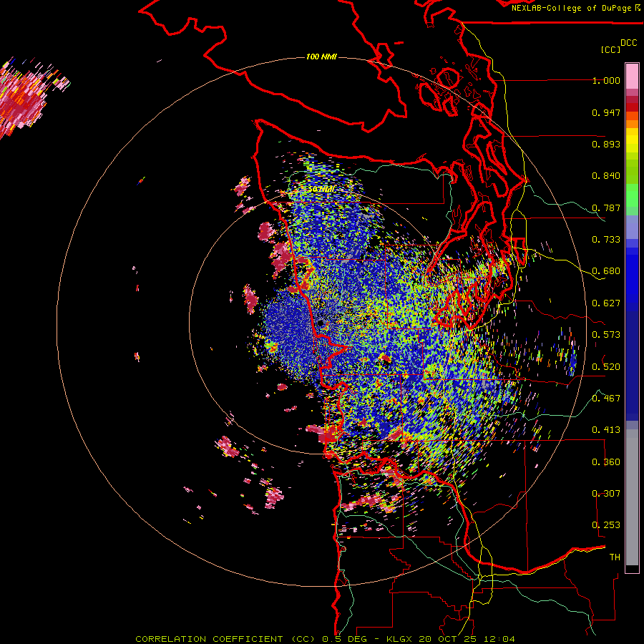The image size is (644, 644).
Task: Click the 0.520 scale value
Action: (606, 366)
